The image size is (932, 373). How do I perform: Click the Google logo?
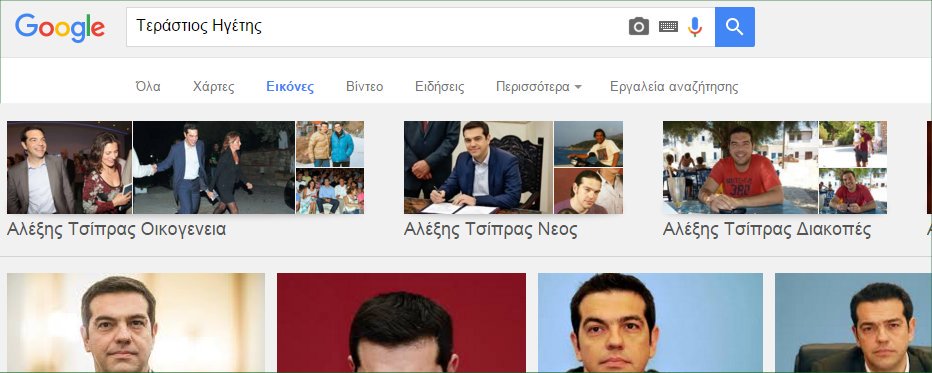[x=60, y=27]
